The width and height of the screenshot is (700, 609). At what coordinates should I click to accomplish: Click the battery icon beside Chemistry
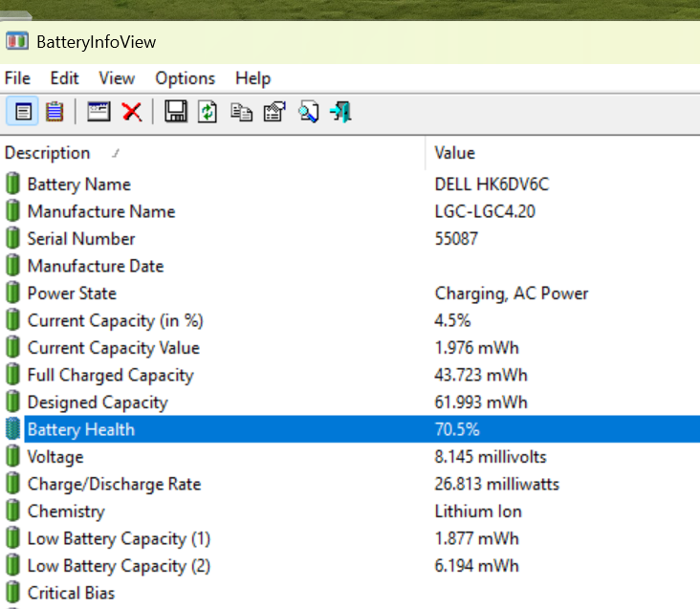pyautogui.click(x=13, y=511)
